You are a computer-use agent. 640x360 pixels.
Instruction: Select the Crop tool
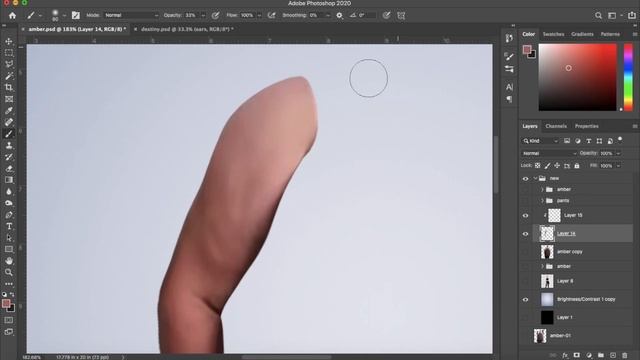tap(9, 87)
